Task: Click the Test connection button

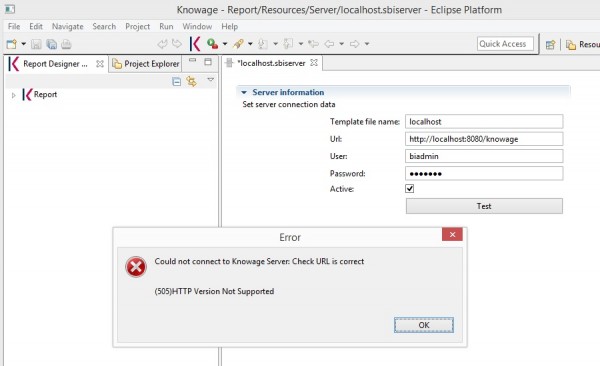Action: (484, 206)
